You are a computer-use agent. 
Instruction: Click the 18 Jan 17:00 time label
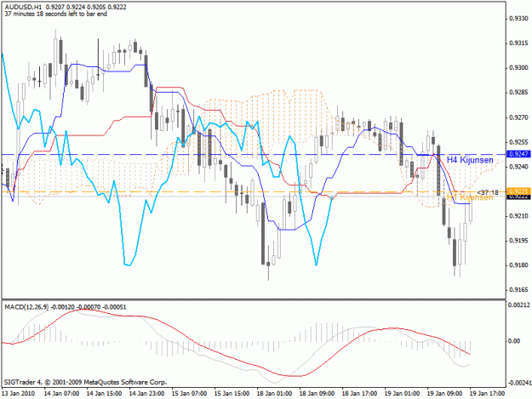(359, 394)
